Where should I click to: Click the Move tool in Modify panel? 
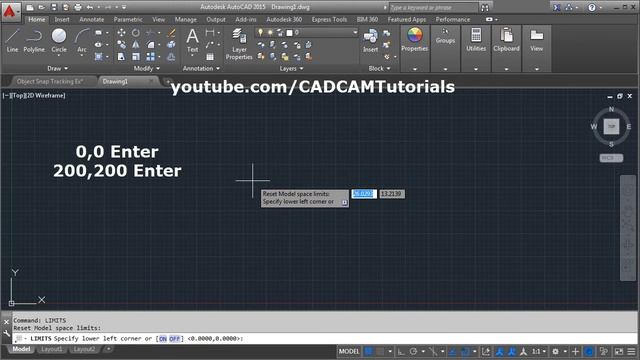click(x=121, y=33)
